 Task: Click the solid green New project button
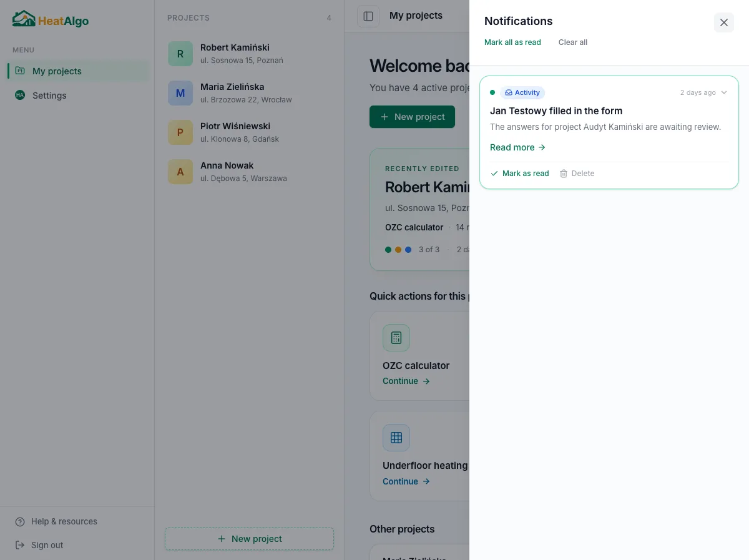412,117
